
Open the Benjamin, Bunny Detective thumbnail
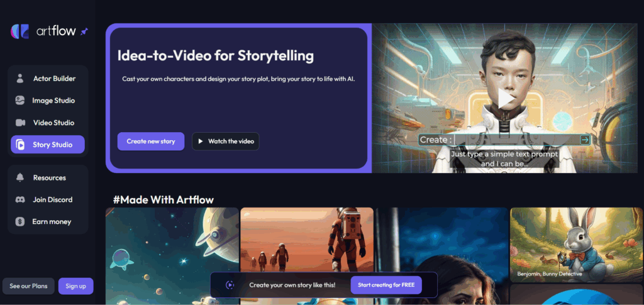point(577,245)
